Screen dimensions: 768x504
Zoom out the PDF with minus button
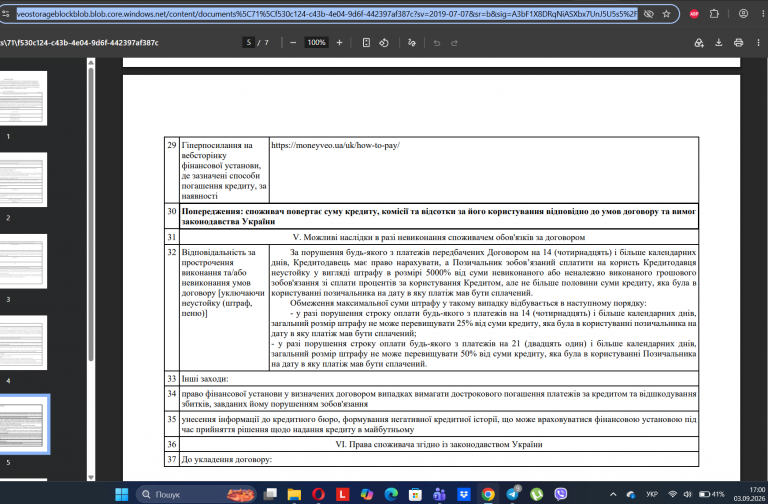click(293, 43)
